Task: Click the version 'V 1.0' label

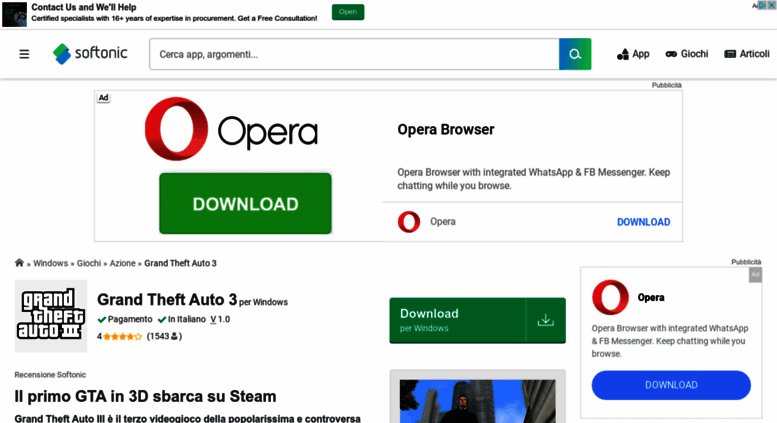Action: pyautogui.click(x=221, y=319)
